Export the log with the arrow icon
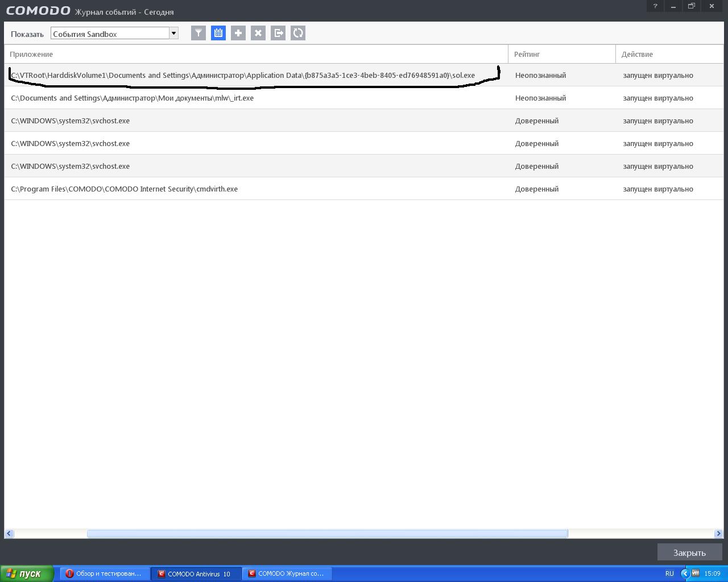 click(278, 33)
